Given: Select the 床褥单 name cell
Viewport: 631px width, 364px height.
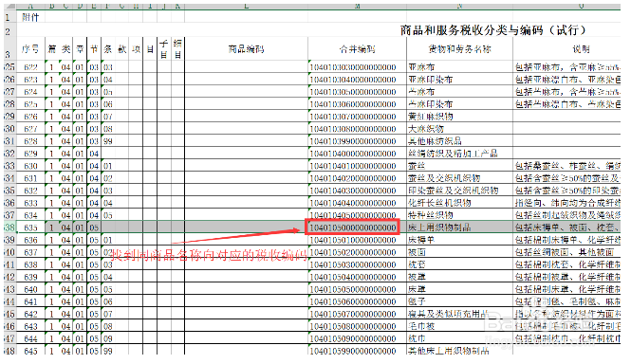Looking at the screenshot, I should pyautogui.click(x=459, y=240).
